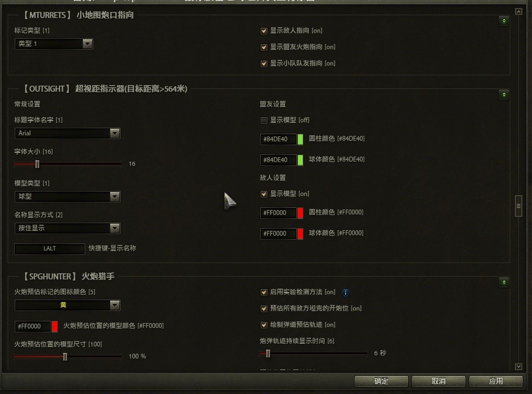Collapse the MTURRETS section with green arrow icon

tap(504, 21)
